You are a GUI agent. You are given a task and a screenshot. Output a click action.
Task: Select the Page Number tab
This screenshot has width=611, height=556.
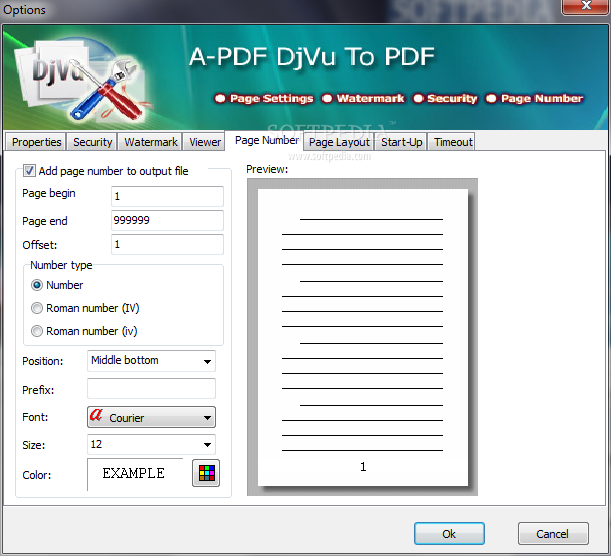pyautogui.click(x=267, y=140)
